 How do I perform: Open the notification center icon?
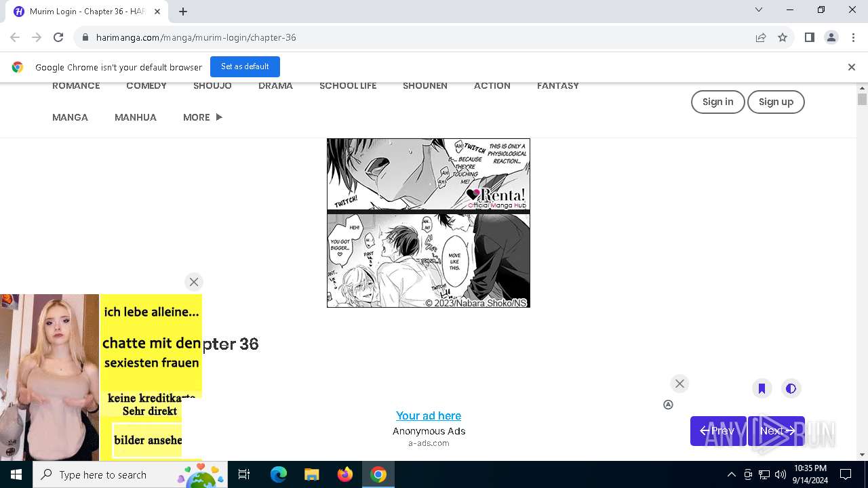[846, 474]
